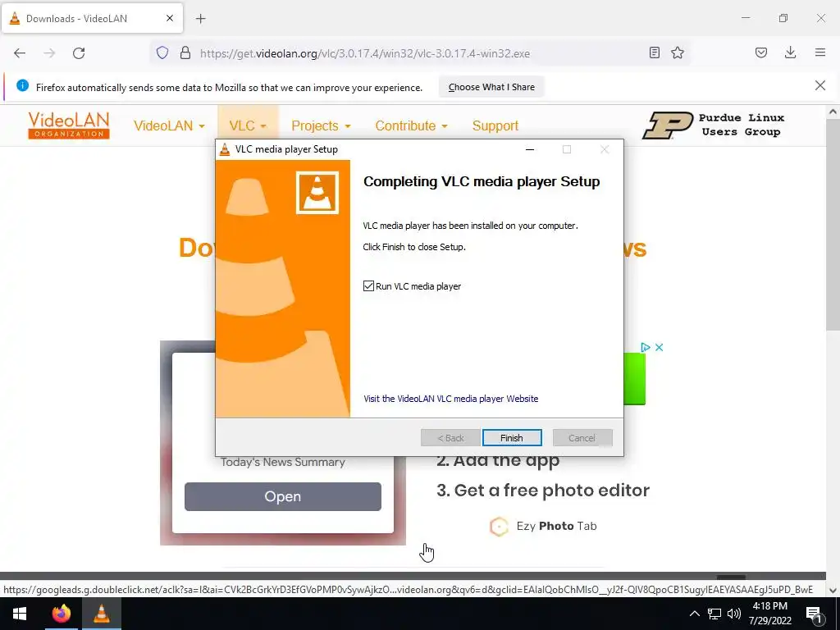Click Finish in VLC Setup dialog
Viewport: 840px width, 630px height.
click(x=512, y=438)
